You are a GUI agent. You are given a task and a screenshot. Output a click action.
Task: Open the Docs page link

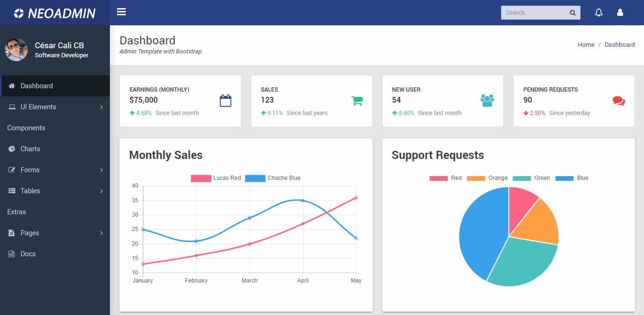pos(29,253)
